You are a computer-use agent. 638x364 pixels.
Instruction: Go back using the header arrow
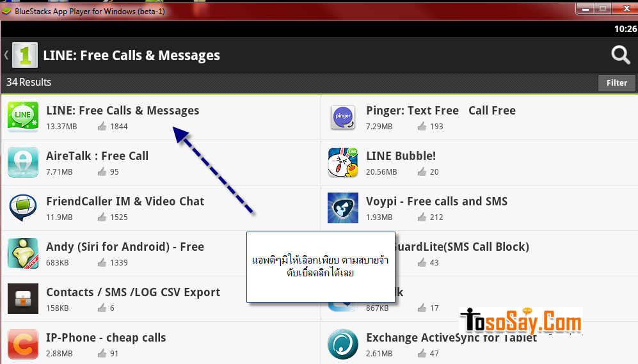coord(6,55)
